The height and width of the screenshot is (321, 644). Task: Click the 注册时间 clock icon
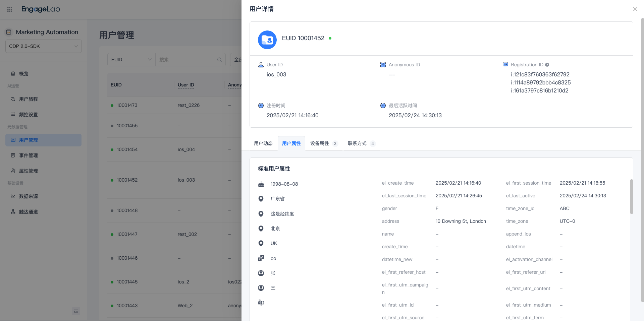click(261, 106)
